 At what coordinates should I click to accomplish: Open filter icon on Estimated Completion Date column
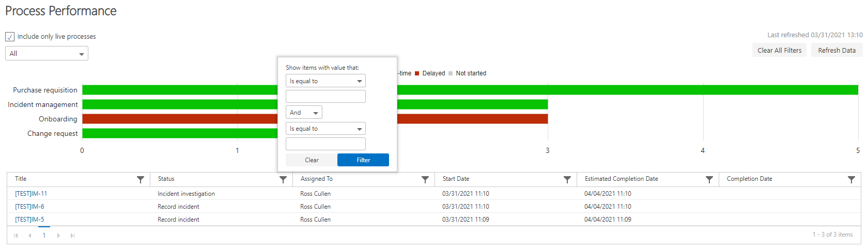coord(709,179)
